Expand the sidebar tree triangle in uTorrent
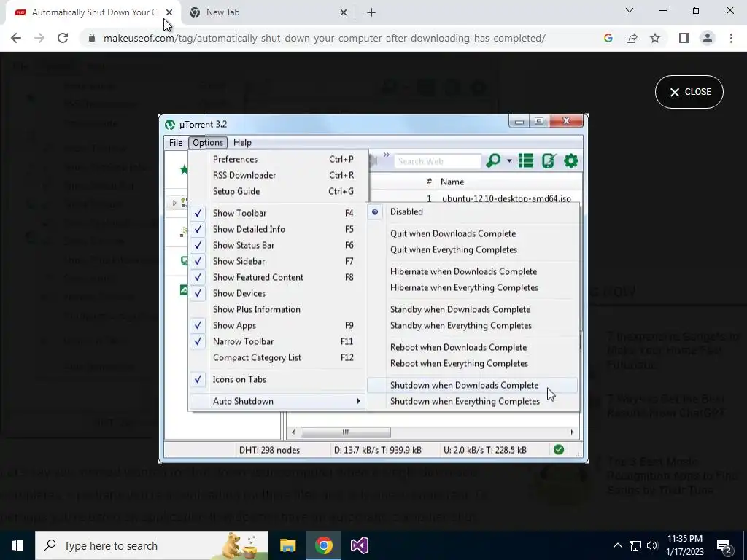 click(174, 203)
